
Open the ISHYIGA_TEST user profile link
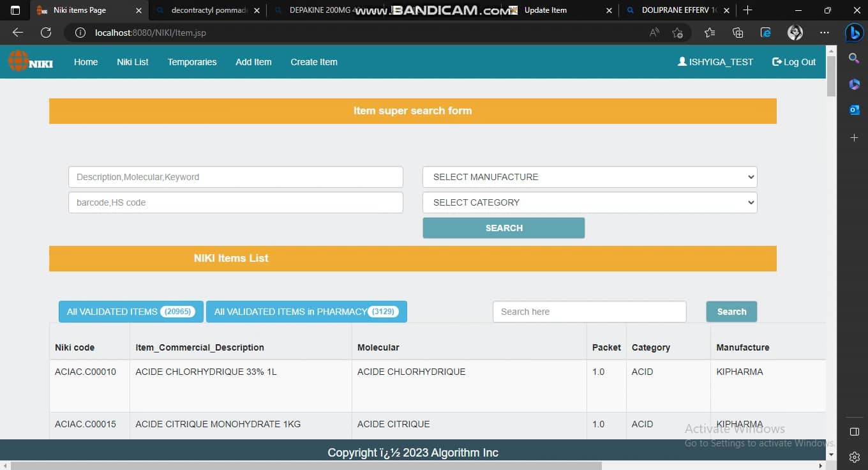point(715,62)
